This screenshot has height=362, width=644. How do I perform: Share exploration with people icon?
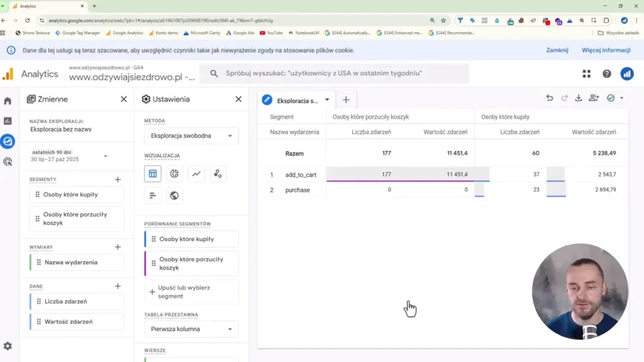tap(594, 98)
